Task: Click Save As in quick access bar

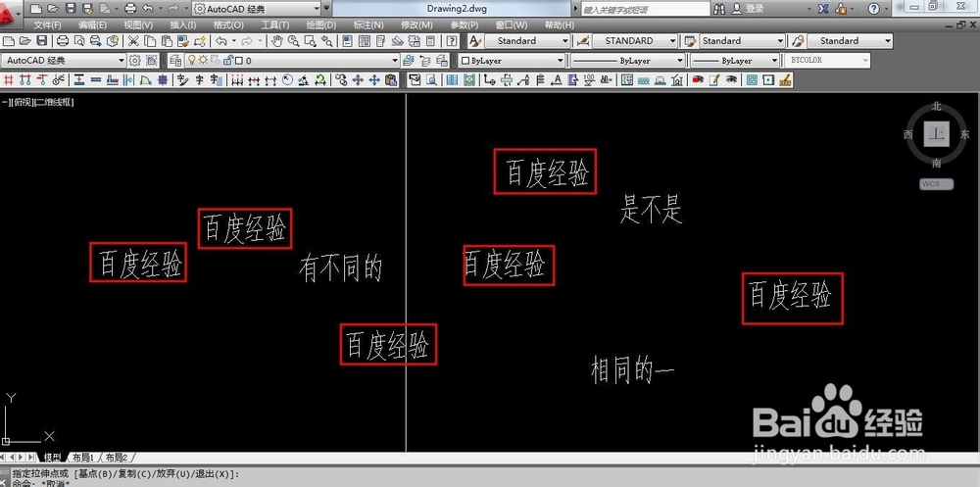Action: [88, 9]
